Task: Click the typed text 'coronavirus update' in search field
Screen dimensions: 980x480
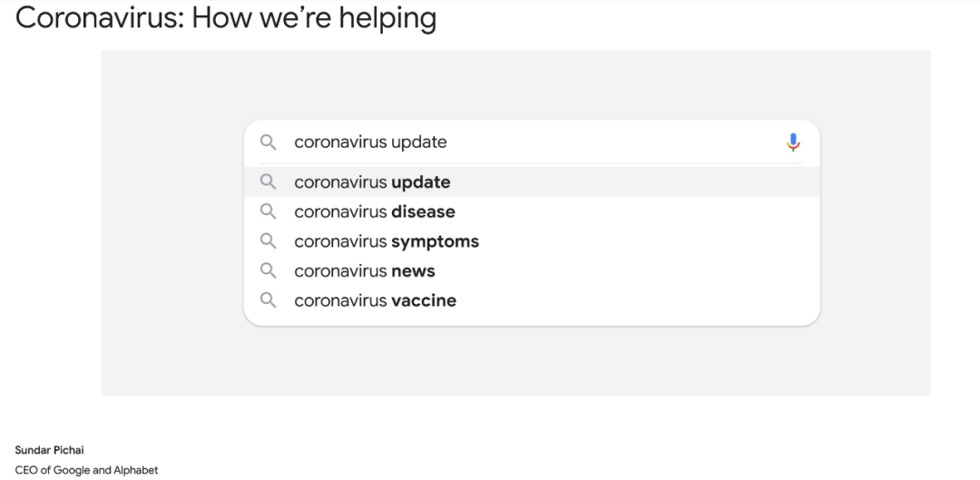Action: pyautogui.click(x=370, y=142)
